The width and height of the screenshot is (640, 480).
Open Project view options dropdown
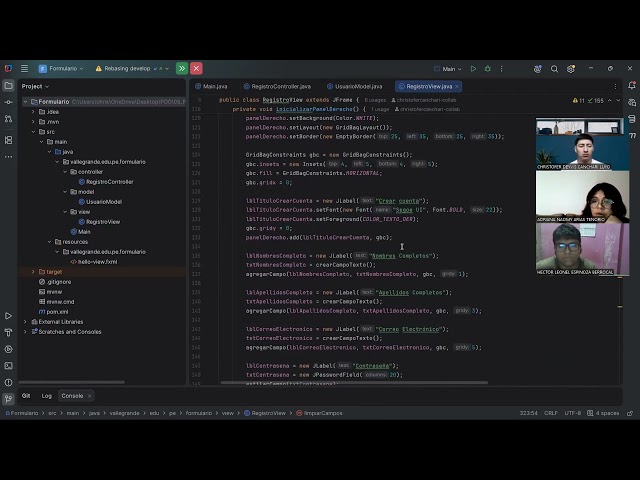pos(35,87)
